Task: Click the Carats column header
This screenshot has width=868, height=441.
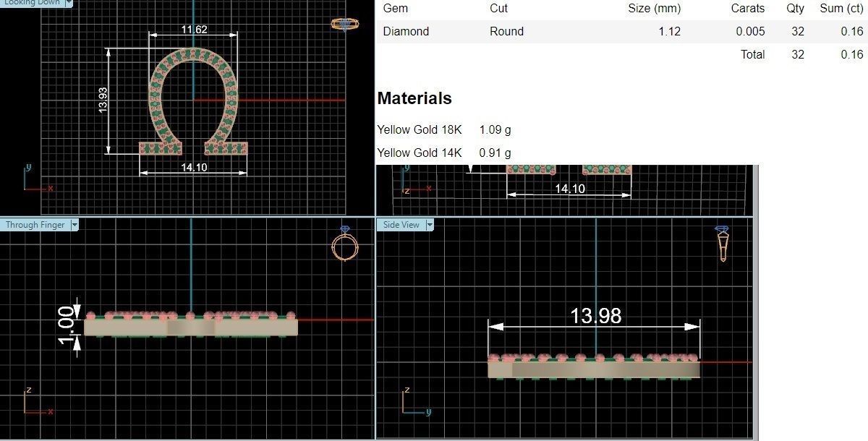Action: tap(748, 9)
